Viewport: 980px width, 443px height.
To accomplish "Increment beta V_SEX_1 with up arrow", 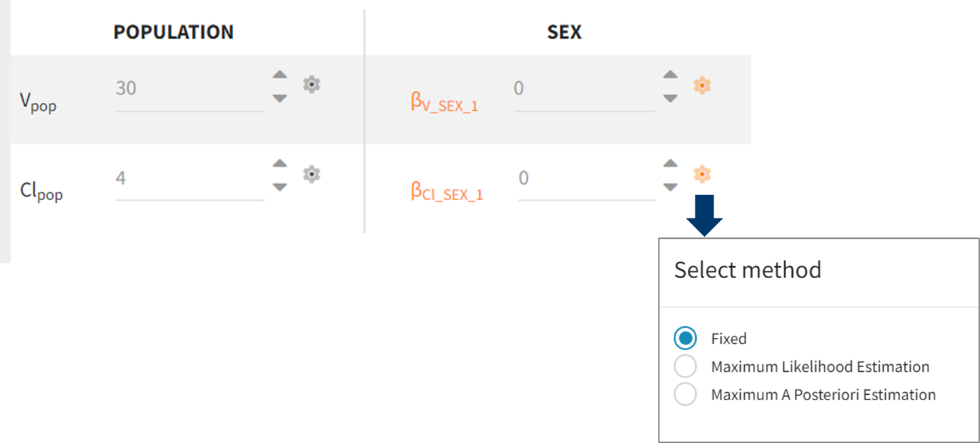I will [670, 75].
